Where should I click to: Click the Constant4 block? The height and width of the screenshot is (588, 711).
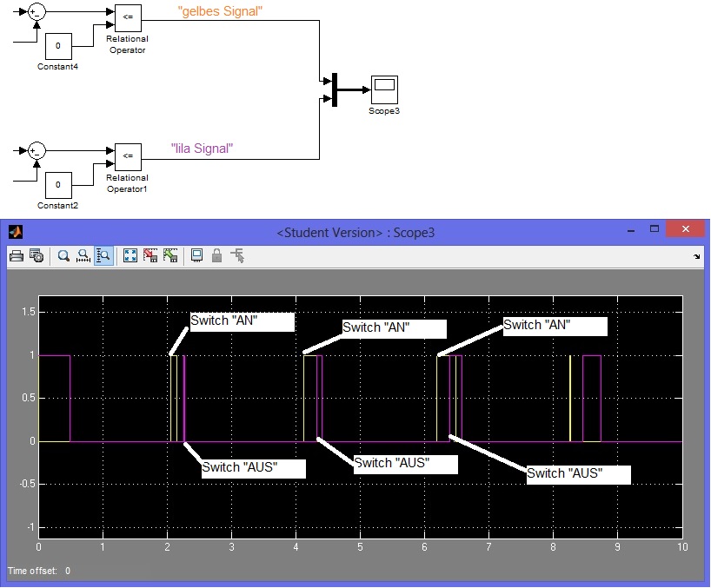[58, 45]
